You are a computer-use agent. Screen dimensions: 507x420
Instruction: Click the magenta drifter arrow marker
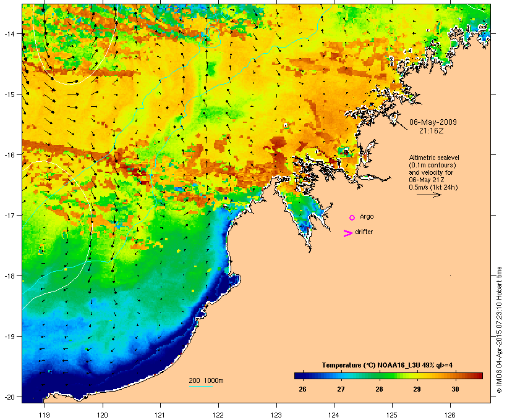pos(348,233)
